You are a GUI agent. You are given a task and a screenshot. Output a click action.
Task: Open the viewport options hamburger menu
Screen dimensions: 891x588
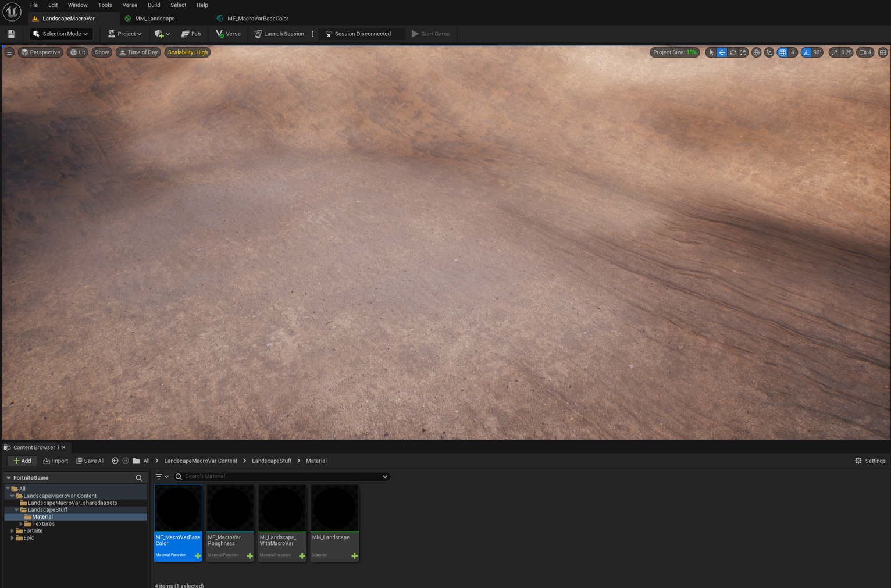click(x=9, y=52)
